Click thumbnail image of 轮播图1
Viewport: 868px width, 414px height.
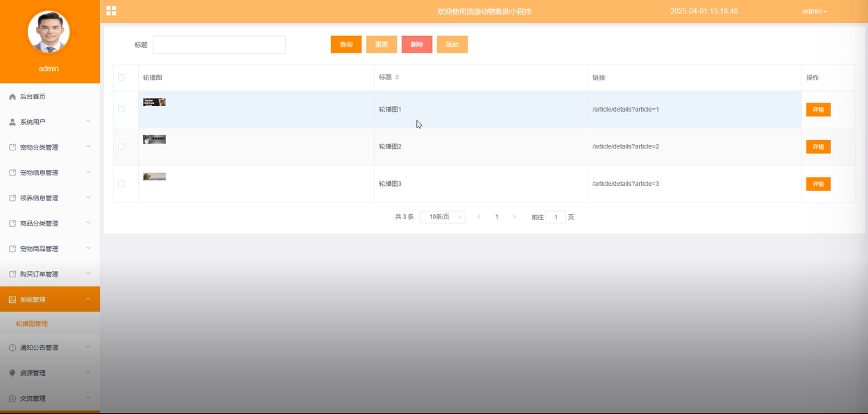point(154,102)
